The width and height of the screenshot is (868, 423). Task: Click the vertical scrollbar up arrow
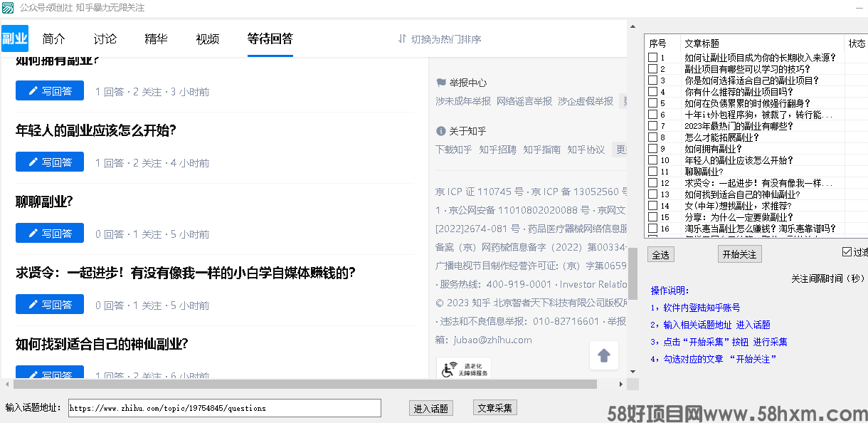[633, 25]
